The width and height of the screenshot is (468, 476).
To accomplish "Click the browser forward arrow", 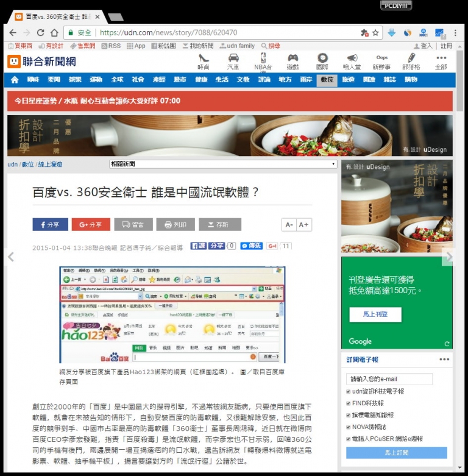I will pos(27,32).
